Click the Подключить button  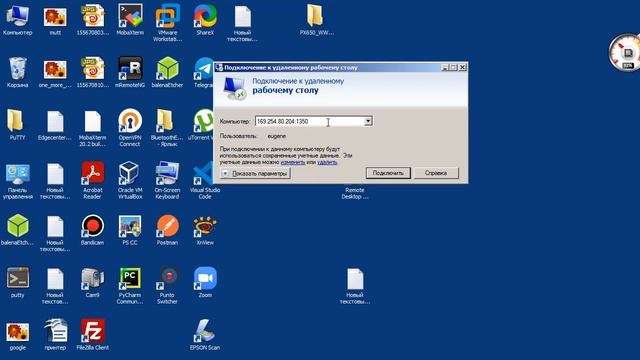click(388, 173)
